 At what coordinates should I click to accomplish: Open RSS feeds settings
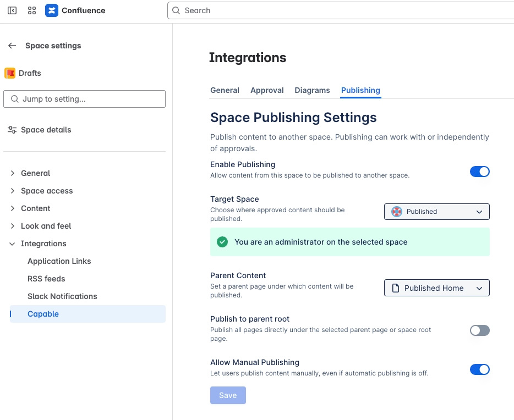click(46, 279)
